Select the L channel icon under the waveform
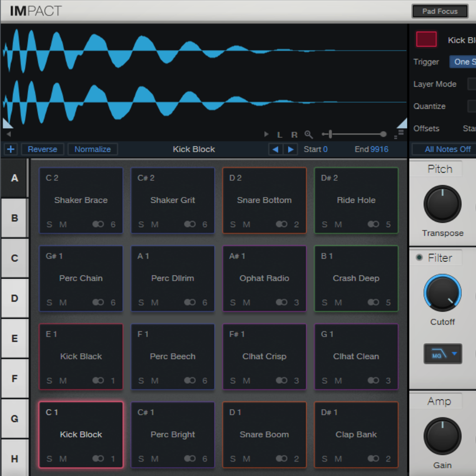 (279, 134)
